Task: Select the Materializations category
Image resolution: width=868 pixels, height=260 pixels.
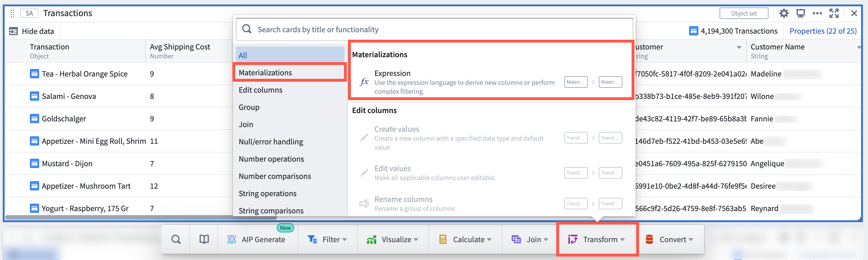Action: 290,72
